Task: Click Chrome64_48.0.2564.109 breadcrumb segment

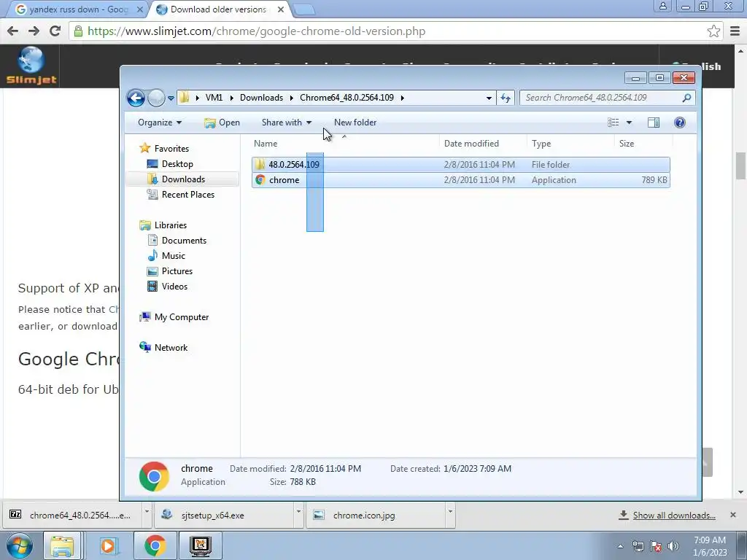Action: (347, 98)
